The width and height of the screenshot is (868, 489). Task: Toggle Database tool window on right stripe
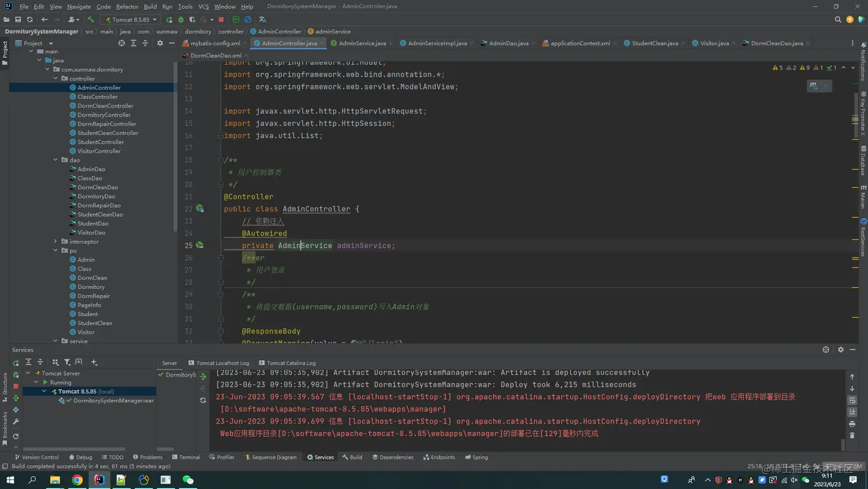tap(863, 161)
